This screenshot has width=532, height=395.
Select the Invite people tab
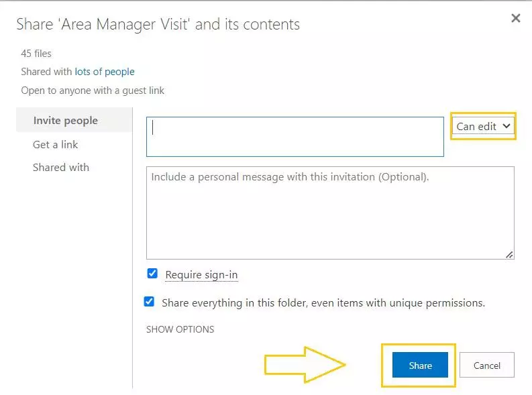click(x=66, y=121)
